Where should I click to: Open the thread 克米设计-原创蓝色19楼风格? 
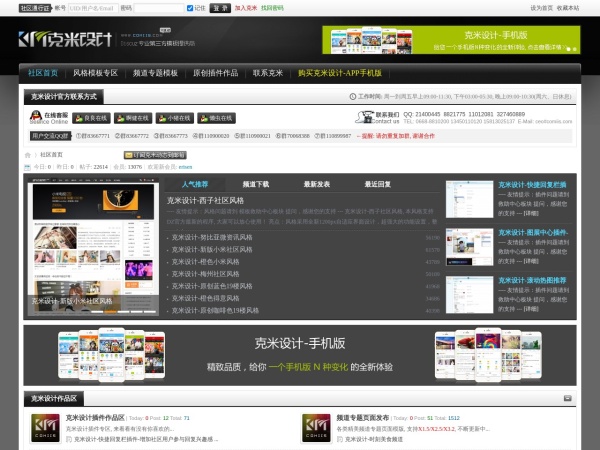click(212, 286)
